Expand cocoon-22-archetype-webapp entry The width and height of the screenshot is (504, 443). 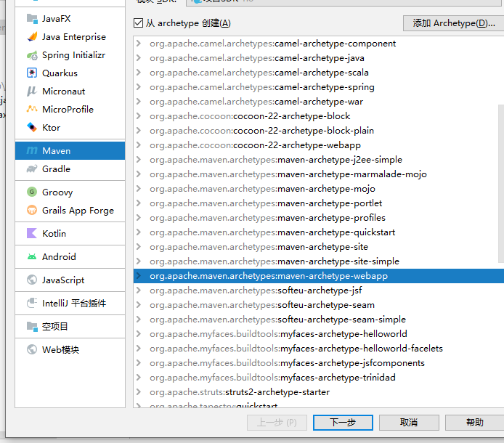[x=139, y=145]
